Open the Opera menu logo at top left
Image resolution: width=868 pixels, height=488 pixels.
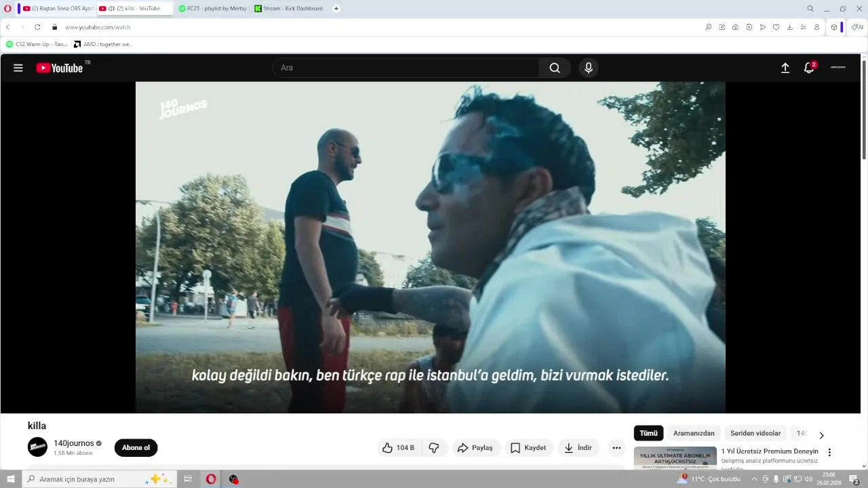click(8, 9)
